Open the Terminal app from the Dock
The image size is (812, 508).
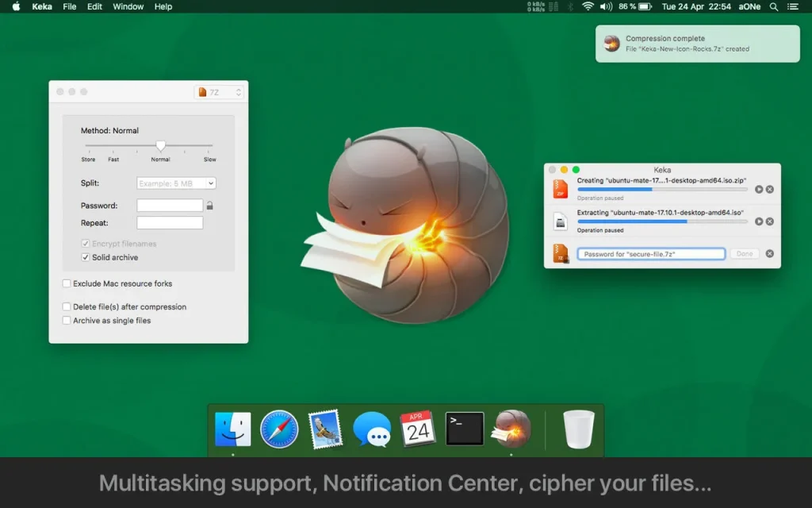pyautogui.click(x=464, y=429)
